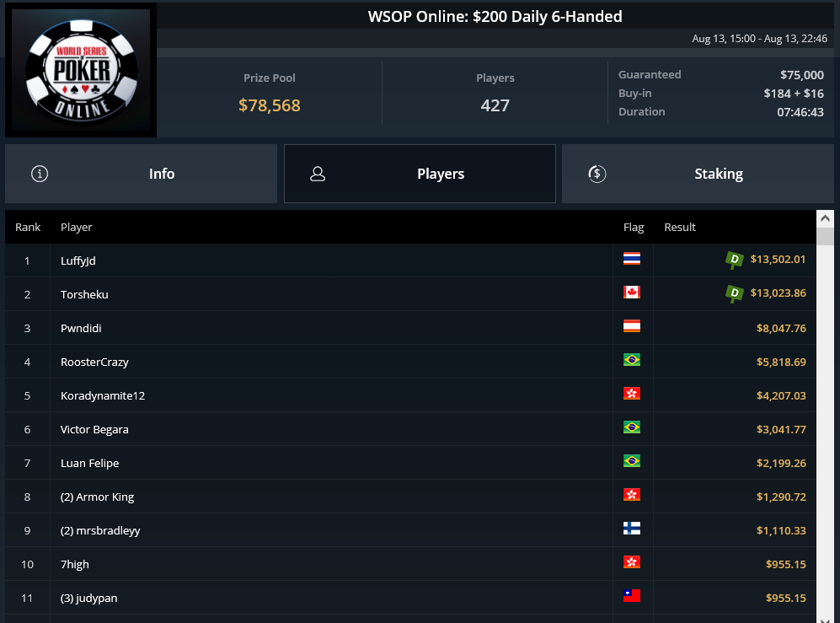Viewport: 840px width, 623px height.
Task: Select player name Koradynamite12
Action: pyautogui.click(x=103, y=395)
